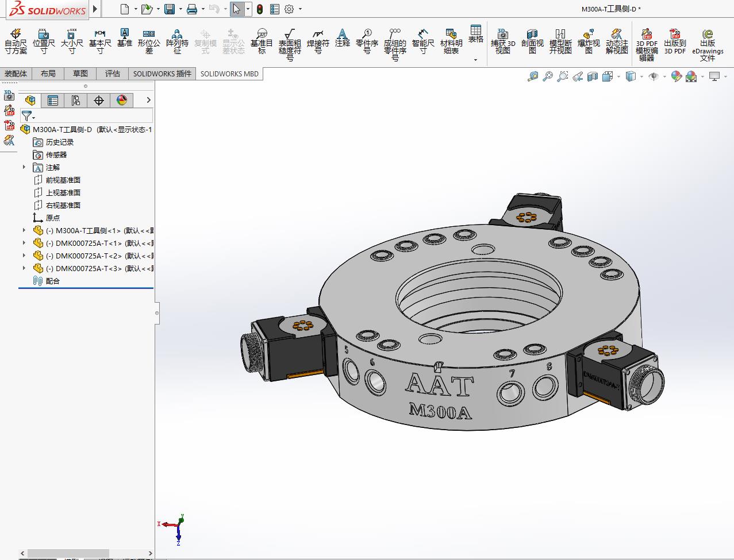Switch to the 装配体 tab
Viewport: 734px width, 560px height.
[16, 74]
